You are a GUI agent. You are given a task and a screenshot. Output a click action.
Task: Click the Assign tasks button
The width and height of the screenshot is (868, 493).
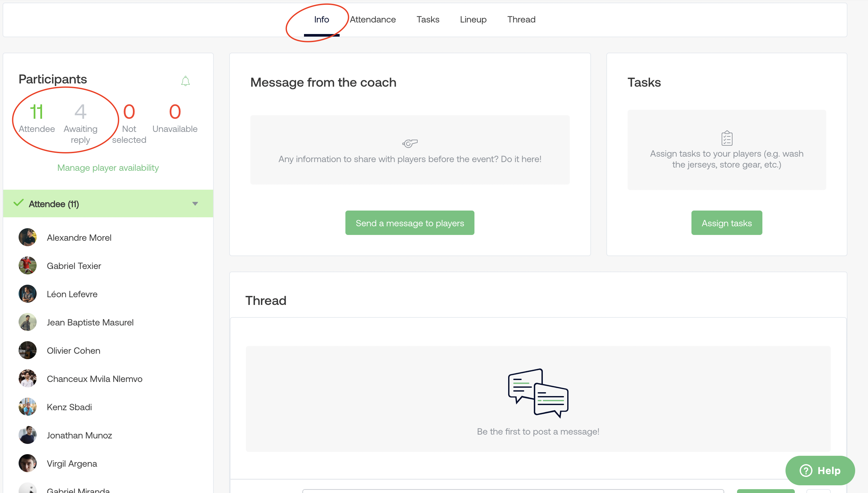tap(726, 223)
